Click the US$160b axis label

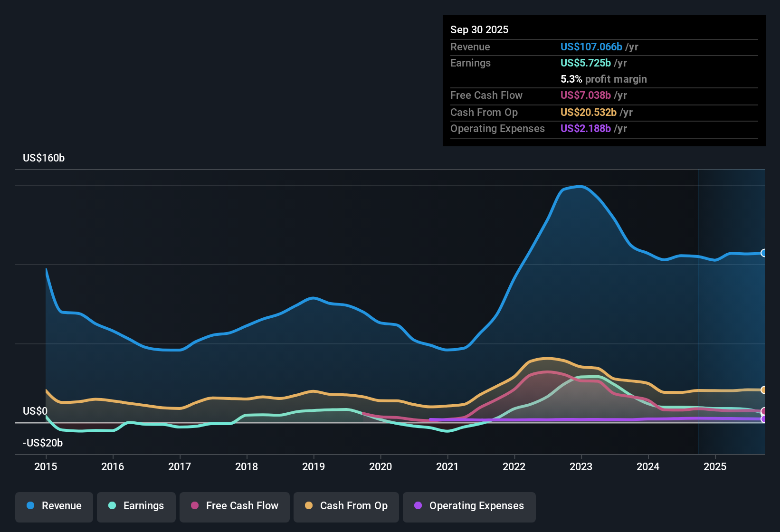[43, 158]
